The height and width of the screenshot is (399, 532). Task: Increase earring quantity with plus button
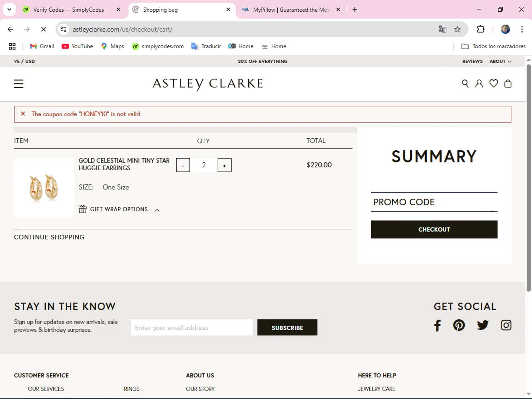pyautogui.click(x=225, y=165)
